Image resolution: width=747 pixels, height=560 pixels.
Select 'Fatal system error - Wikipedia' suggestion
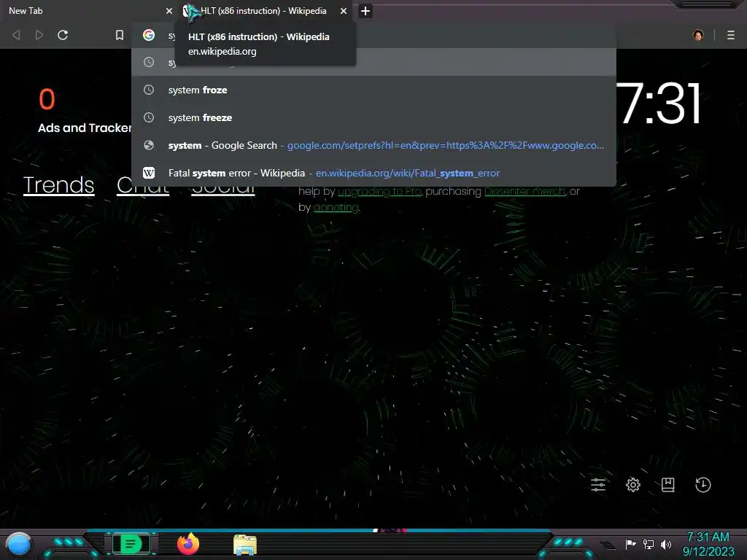click(x=373, y=173)
